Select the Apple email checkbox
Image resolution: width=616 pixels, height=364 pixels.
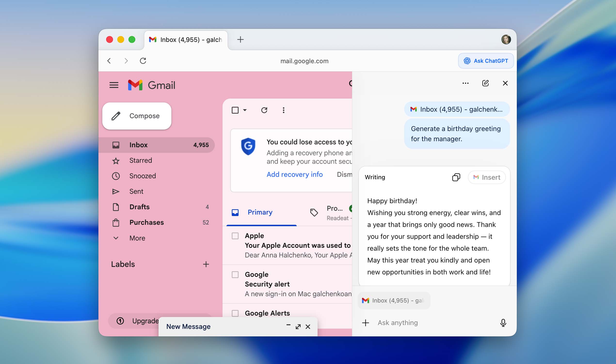pyautogui.click(x=235, y=236)
